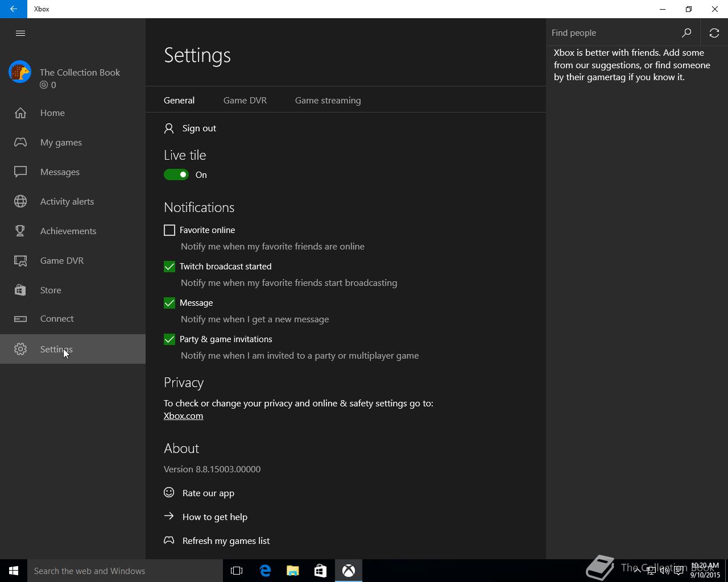This screenshot has height=582, width=728.
Task: Uncheck Twitch broadcast started checkbox
Action: click(169, 267)
